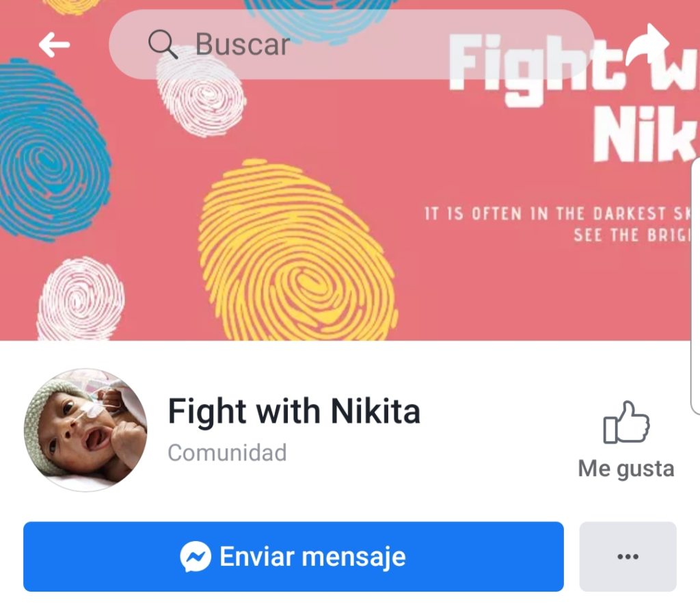Viewport: 700px width, 604px height.
Task: Open the three-dots more options menu
Action: coord(628,557)
